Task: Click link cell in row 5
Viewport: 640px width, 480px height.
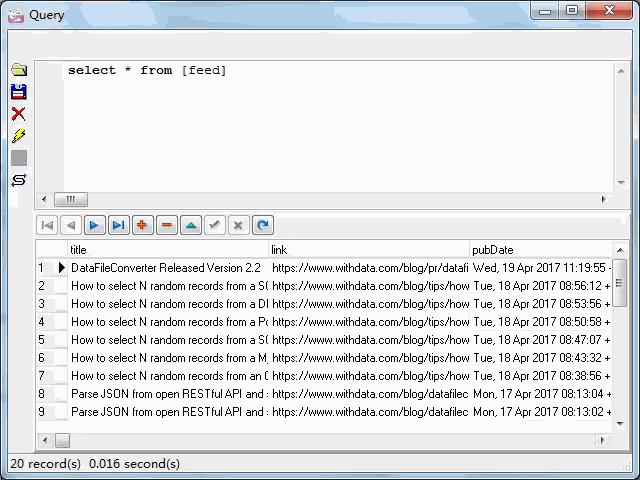Action: click(369, 340)
